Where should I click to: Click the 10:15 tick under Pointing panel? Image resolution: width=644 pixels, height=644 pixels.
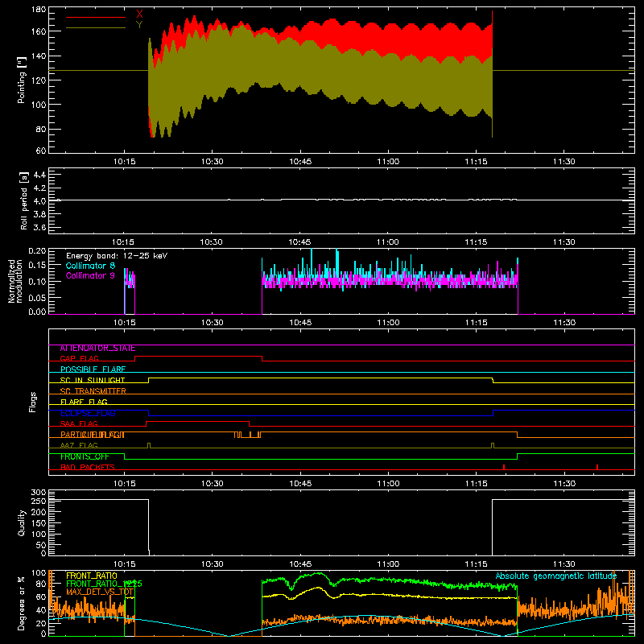click(125, 162)
